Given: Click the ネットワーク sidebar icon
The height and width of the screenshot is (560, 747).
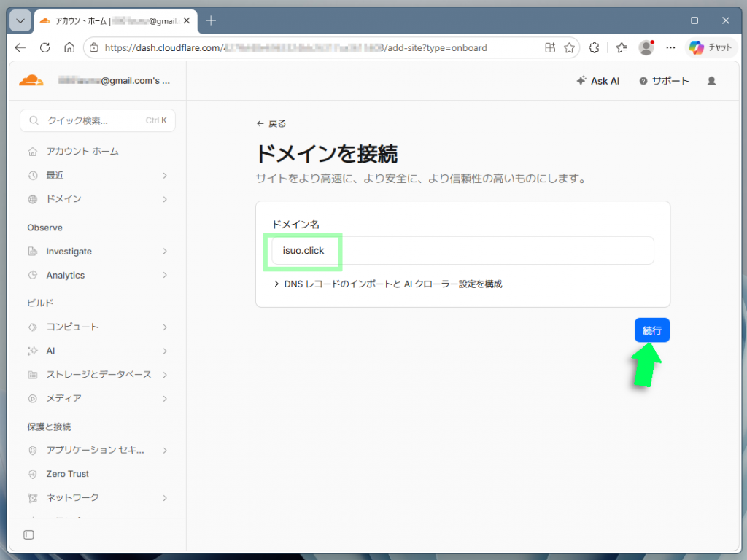Looking at the screenshot, I should 32,498.
